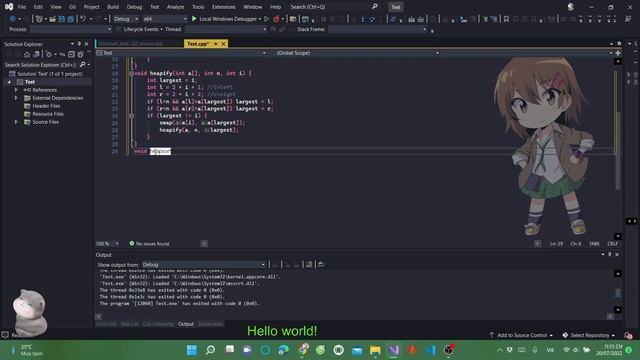Click the Hot Reload flame icon
The image size is (640, 360).
click(x=276, y=19)
